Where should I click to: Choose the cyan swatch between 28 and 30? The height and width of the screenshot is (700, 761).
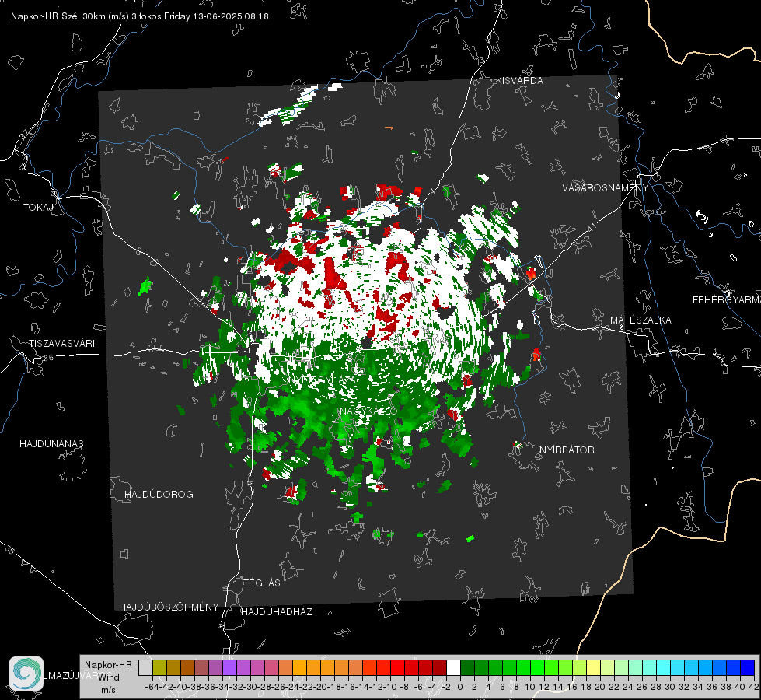point(664,667)
